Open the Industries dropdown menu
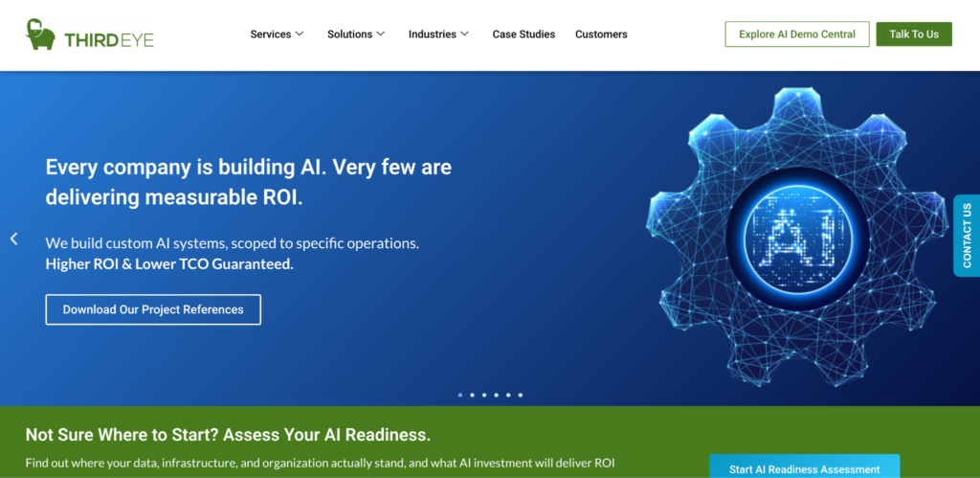980x478 pixels. pos(438,34)
